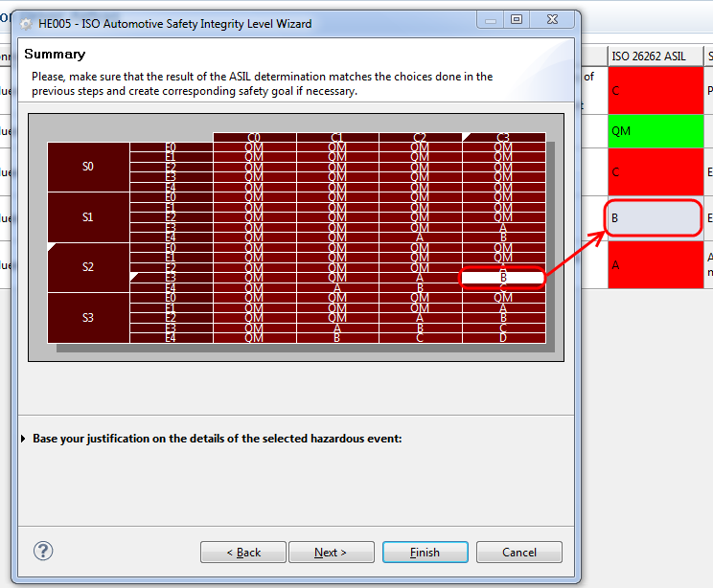This screenshot has width=713, height=588.
Task: Select the red A cell in ASIL column
Action: pos(655,265)
